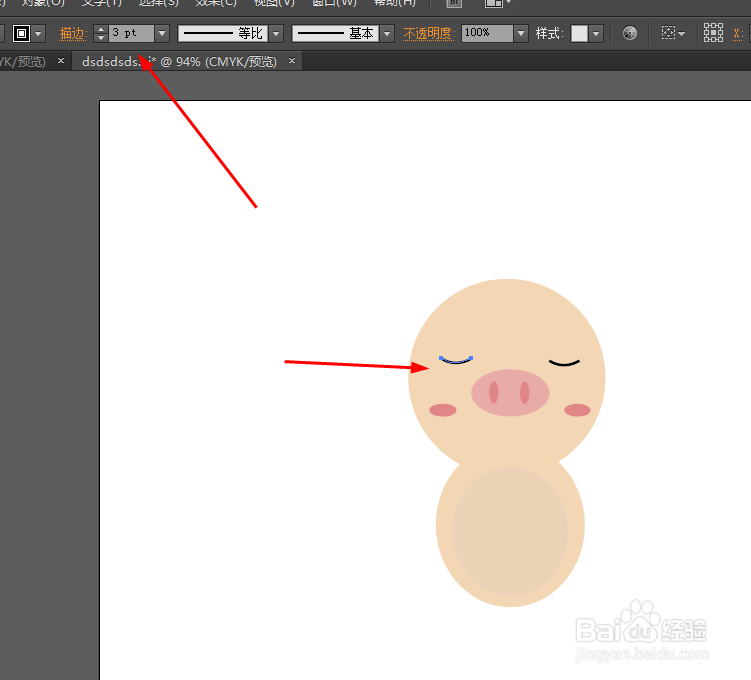This screenshot has width=751, height=680.
Task: Click the 等比 variable width profile box
Action: pos(223,34)
